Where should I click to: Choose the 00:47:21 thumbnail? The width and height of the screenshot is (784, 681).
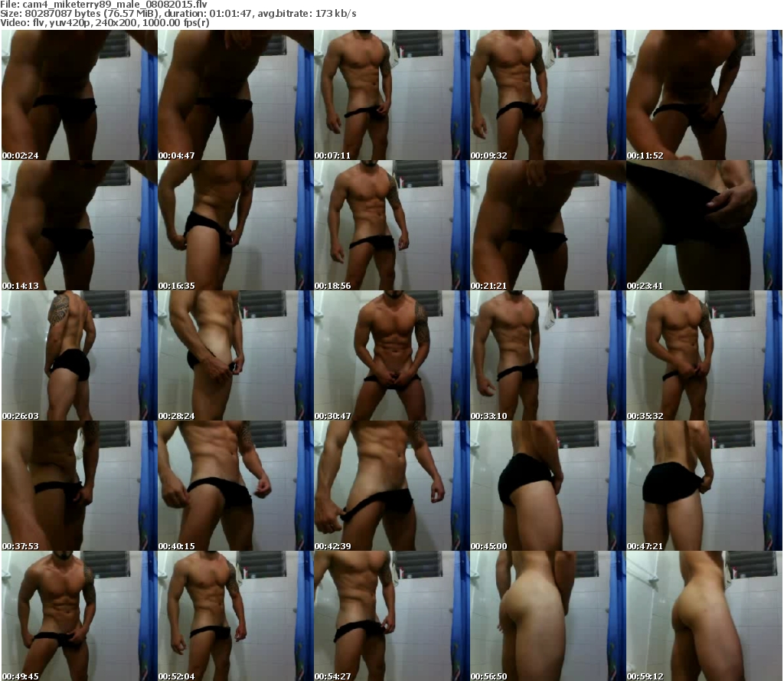(704, 486)
